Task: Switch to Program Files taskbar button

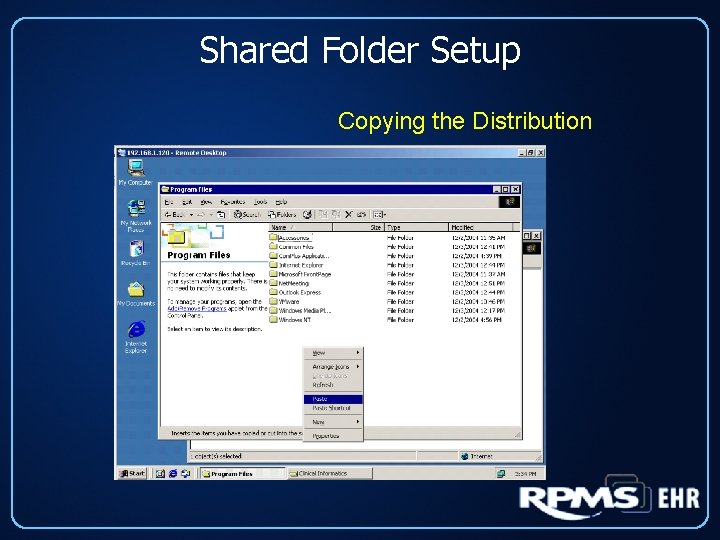Action: point(242,473)
